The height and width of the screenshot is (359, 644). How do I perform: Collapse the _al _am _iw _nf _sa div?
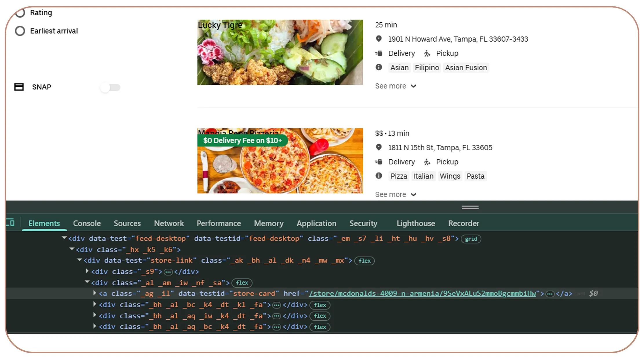click(87, 282)
